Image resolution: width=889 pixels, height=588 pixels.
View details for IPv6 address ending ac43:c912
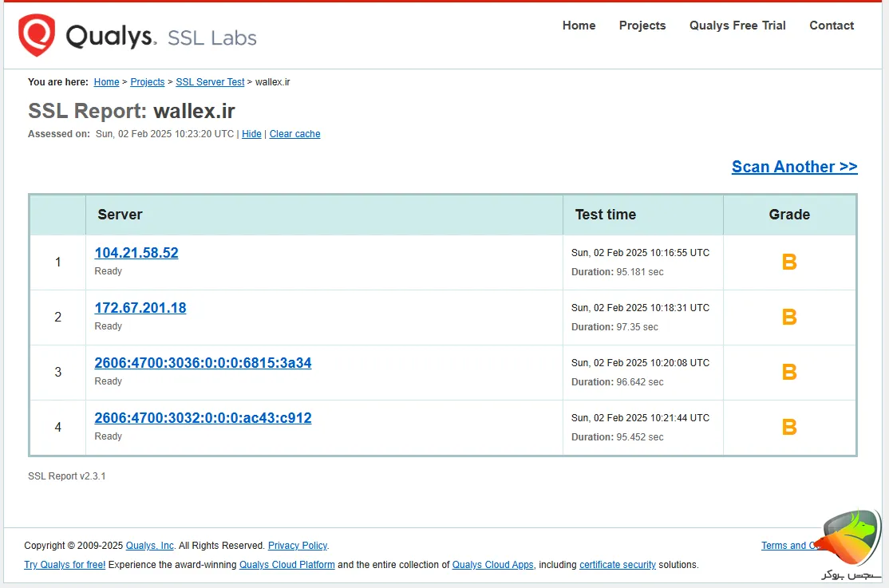tap(202, 417)
